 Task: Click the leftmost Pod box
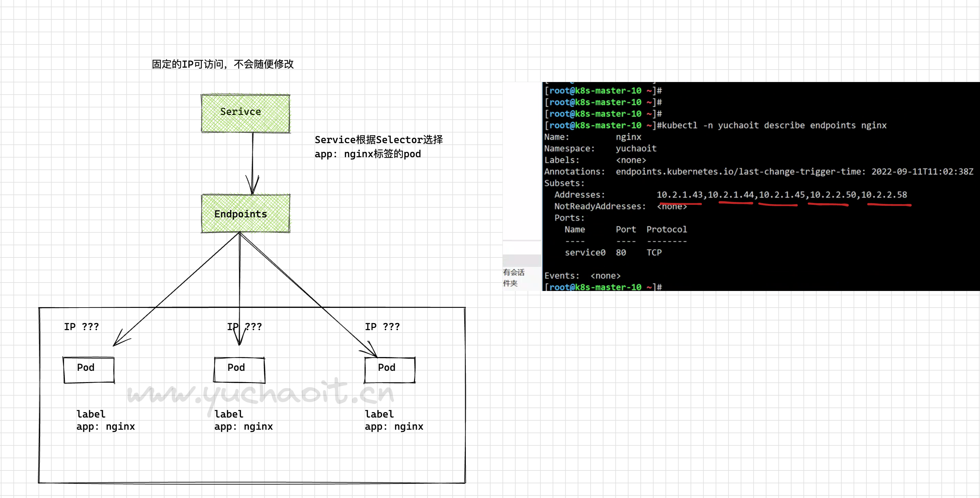coord(89,370)
